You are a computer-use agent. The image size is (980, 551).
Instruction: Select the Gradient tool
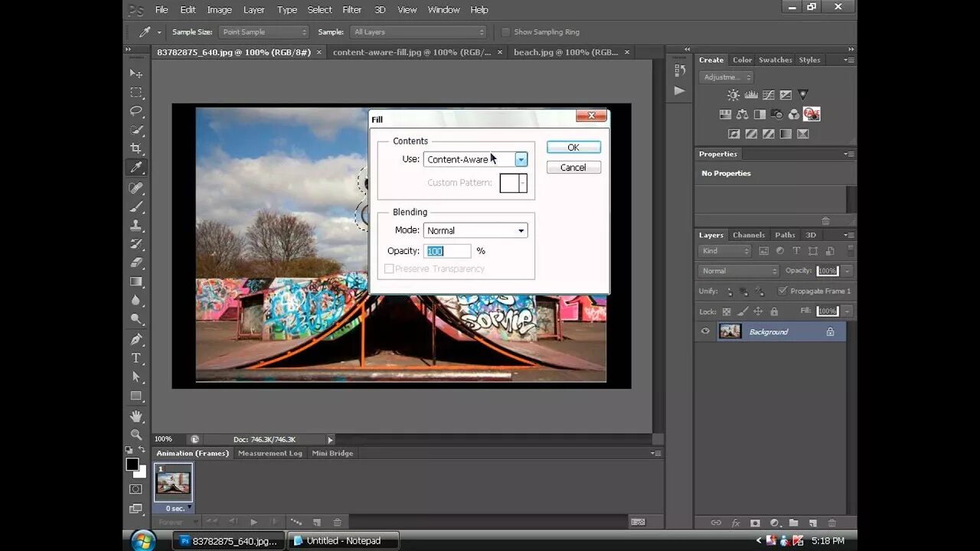coord(136,282)
